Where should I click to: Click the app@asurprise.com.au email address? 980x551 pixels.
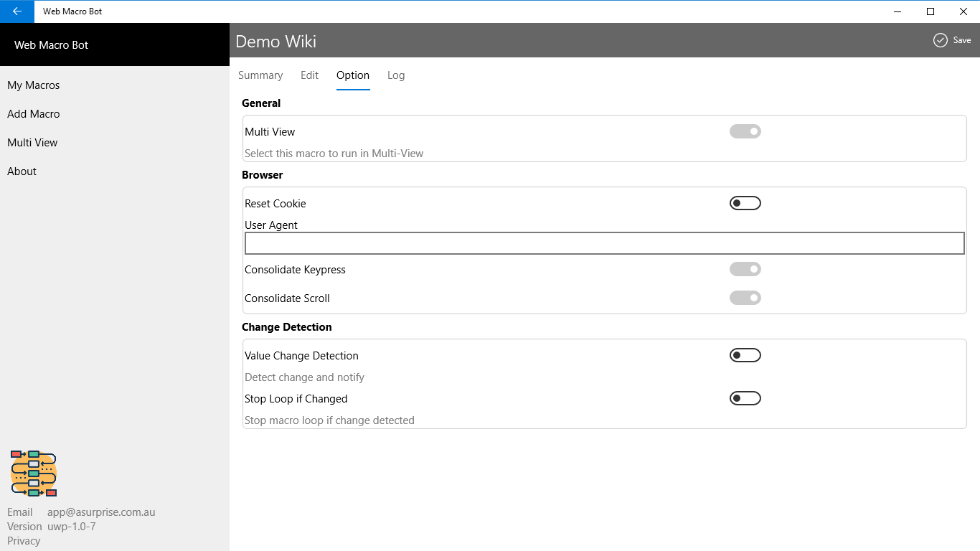tap(101, 512)
